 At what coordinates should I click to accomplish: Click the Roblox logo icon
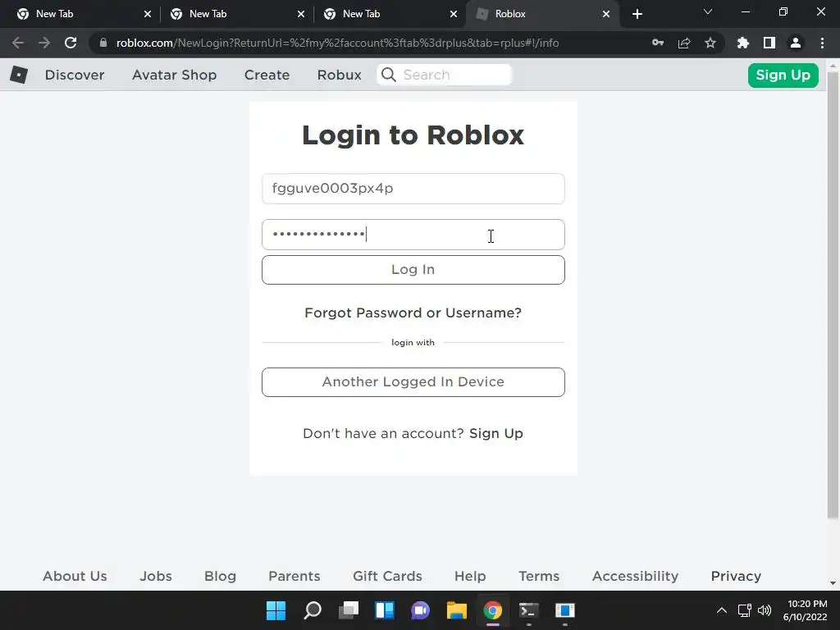tap(19, 75)
